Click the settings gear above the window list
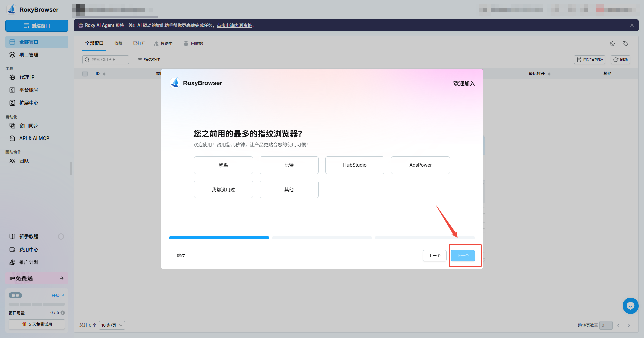 pos(612,44)
